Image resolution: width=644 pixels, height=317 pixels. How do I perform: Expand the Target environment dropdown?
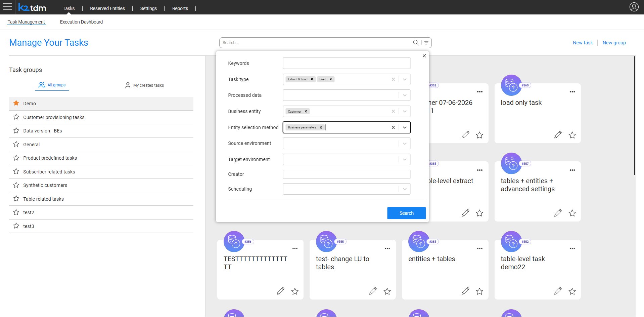point(405,160)
